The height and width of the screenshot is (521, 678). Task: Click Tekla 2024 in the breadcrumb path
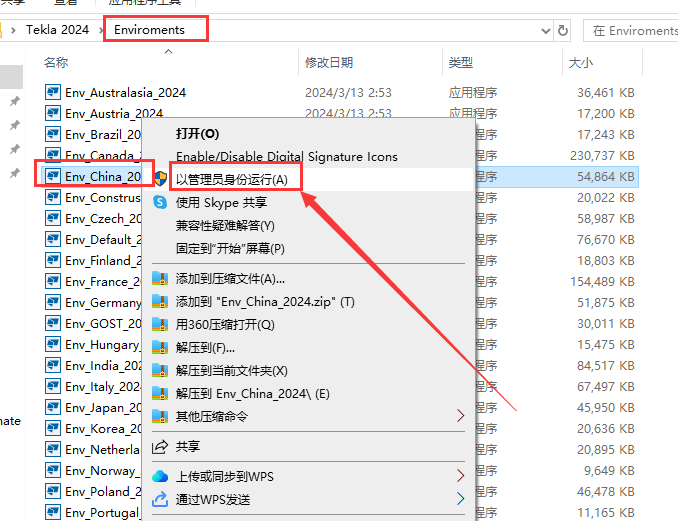57,30
